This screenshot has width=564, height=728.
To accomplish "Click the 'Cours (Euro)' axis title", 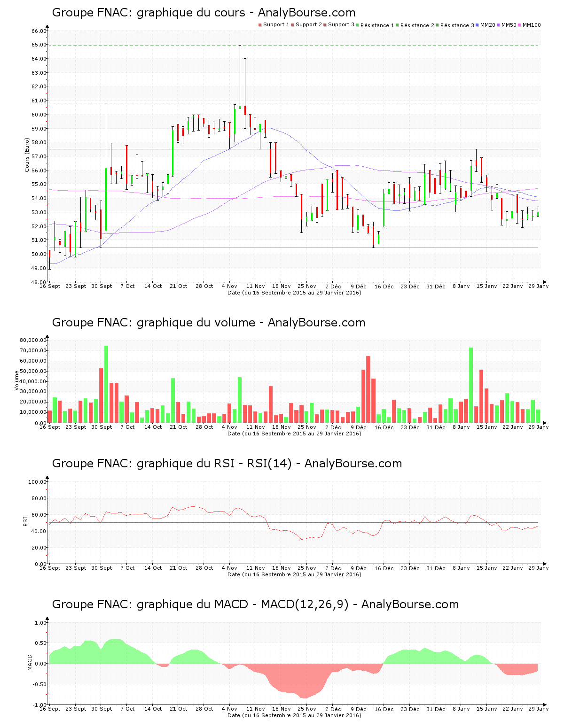I will click(x=27, y=155).
